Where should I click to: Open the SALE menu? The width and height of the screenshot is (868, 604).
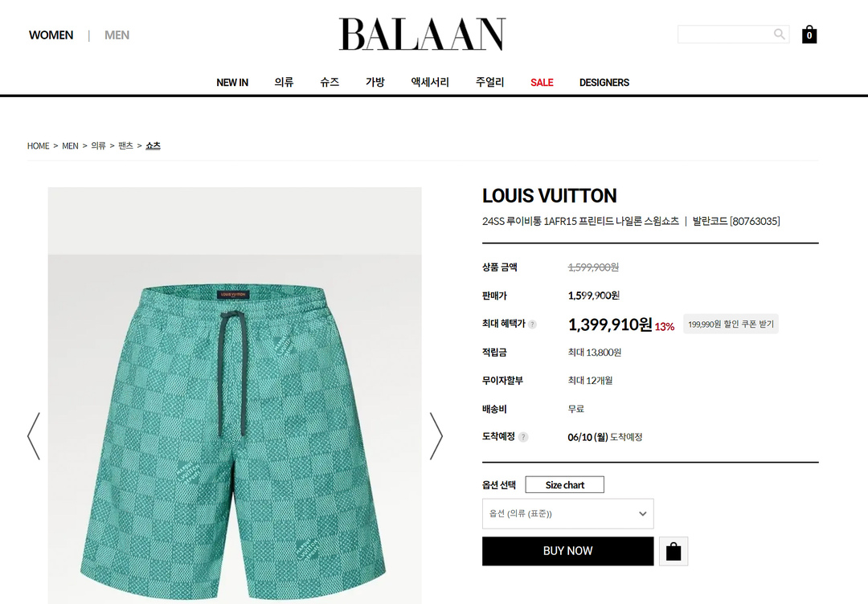coord(542,83)
